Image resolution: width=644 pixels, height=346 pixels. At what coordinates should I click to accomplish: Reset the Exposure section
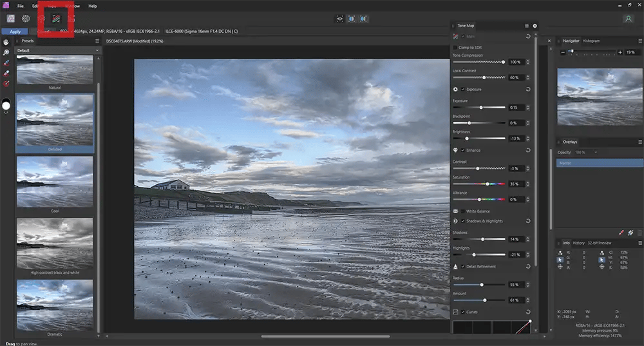(528, 89)
